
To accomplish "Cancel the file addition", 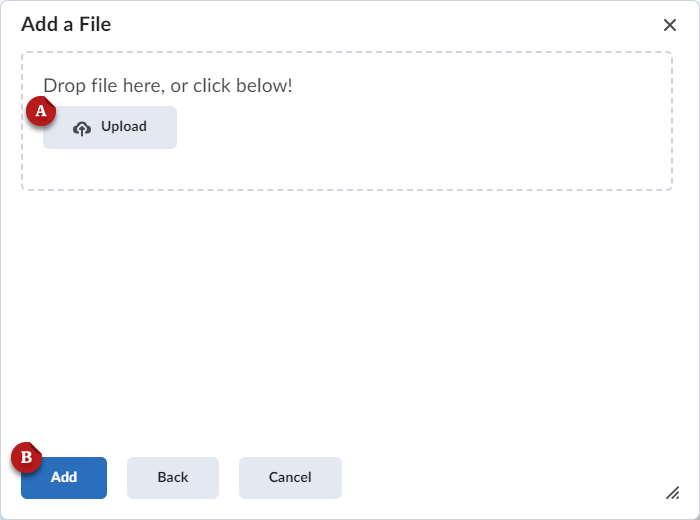I will point(290,478).
